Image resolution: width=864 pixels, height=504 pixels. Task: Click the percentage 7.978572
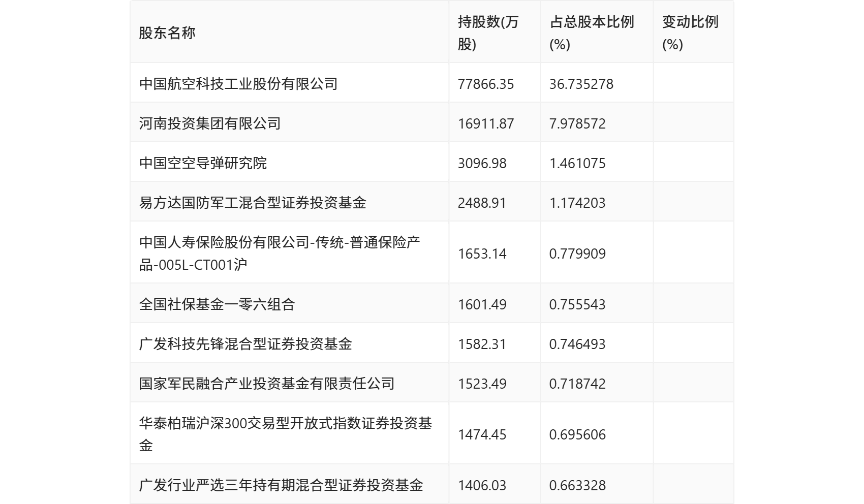pos(577,123)
